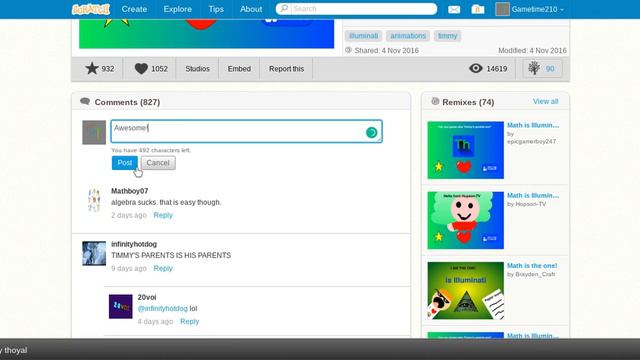Open remix thumbnail by Hopson-TV
640x360 pixels.
(x=465, y=220)
